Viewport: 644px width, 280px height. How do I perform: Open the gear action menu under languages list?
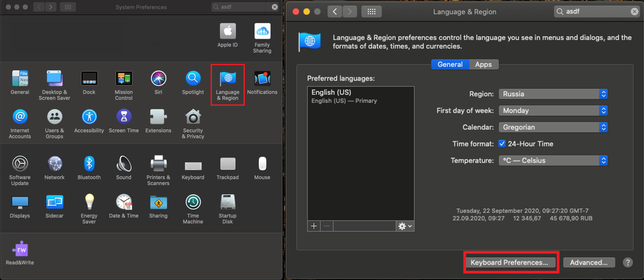coord(405,226)
